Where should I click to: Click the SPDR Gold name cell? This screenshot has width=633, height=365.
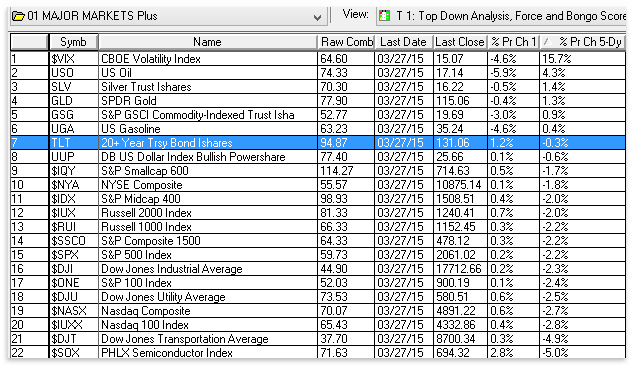[x=208, y=101]
